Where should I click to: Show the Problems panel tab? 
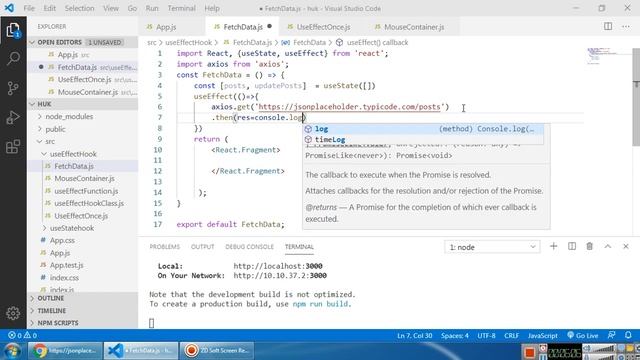coord(164,247)
